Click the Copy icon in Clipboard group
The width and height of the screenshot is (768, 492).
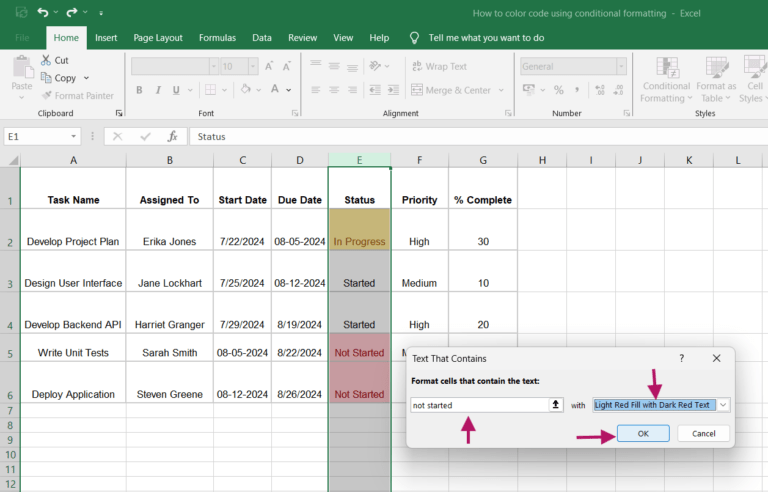tap(47, 78)
